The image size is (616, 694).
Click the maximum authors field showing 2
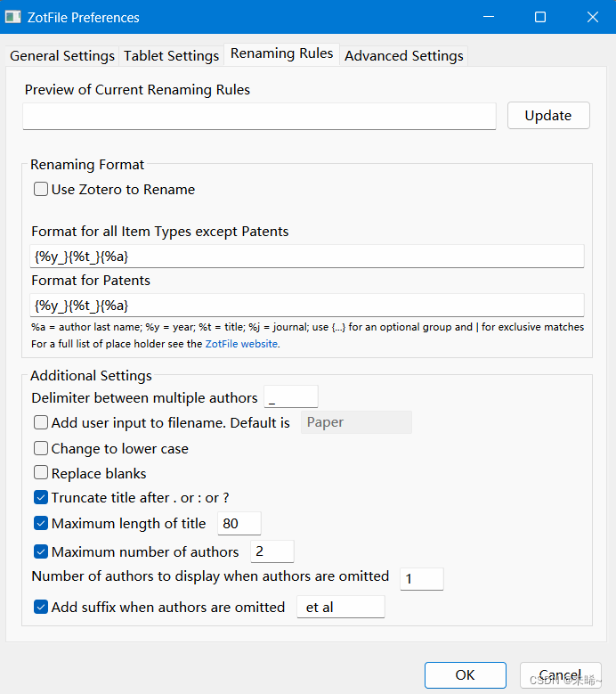272,551
